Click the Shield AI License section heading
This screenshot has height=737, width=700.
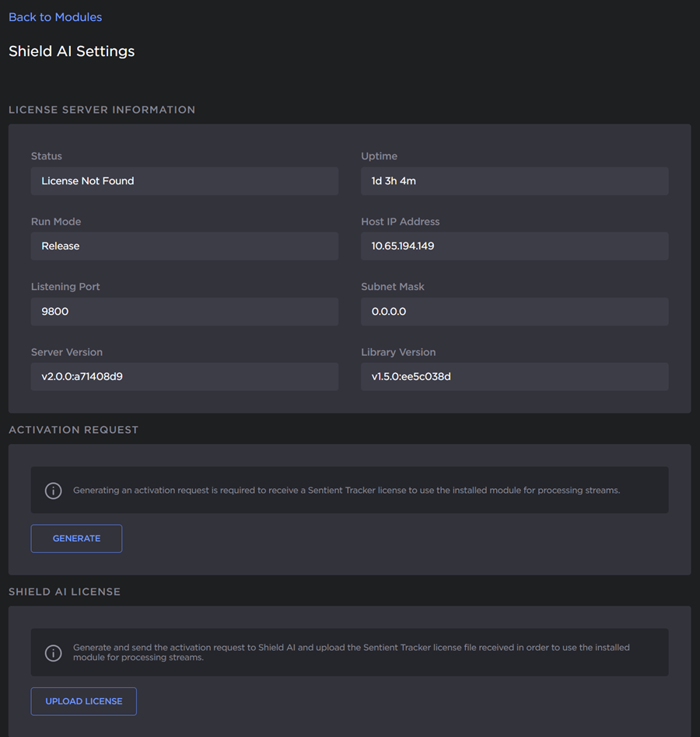tap(65, 592)
